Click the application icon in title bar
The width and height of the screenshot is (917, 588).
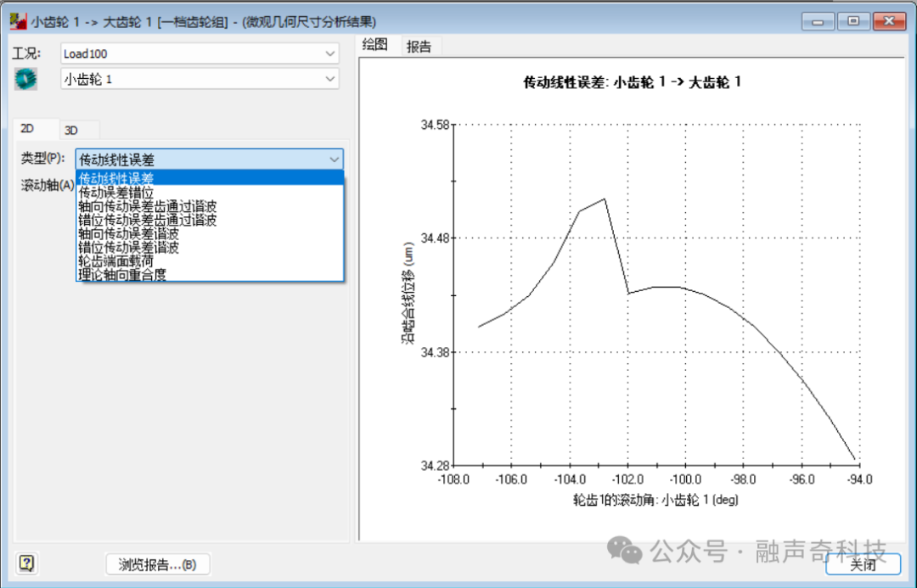click(18, 21)
